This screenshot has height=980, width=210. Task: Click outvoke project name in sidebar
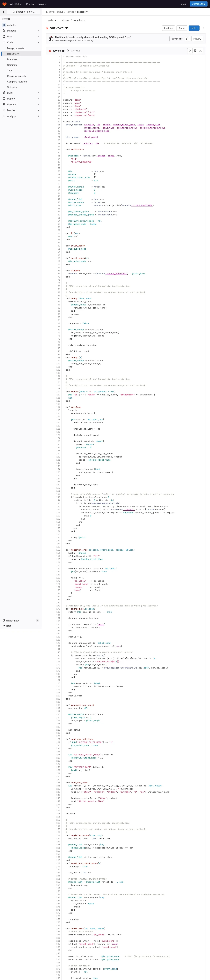coord(12,25)
